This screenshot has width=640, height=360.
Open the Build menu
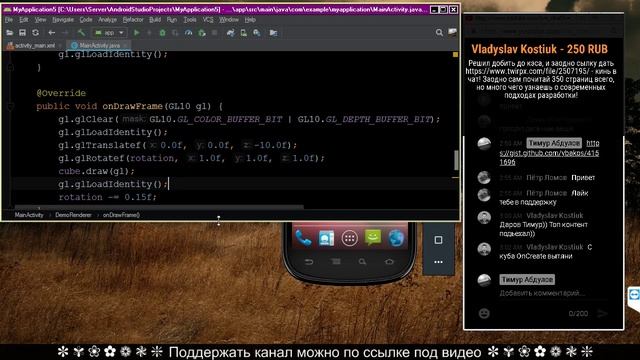point(155,20)
